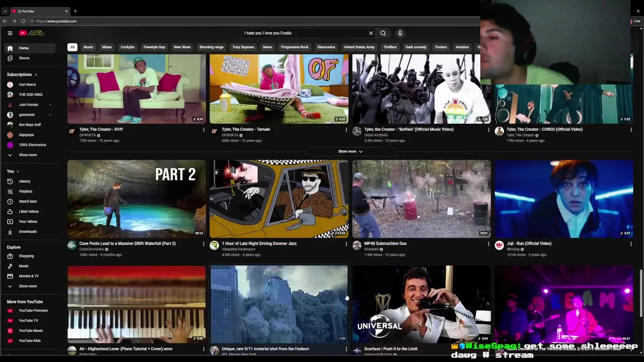Viewport: 644px width, 362px height.
Task: Select the Mixes filter chip
Action: (107, 47)
